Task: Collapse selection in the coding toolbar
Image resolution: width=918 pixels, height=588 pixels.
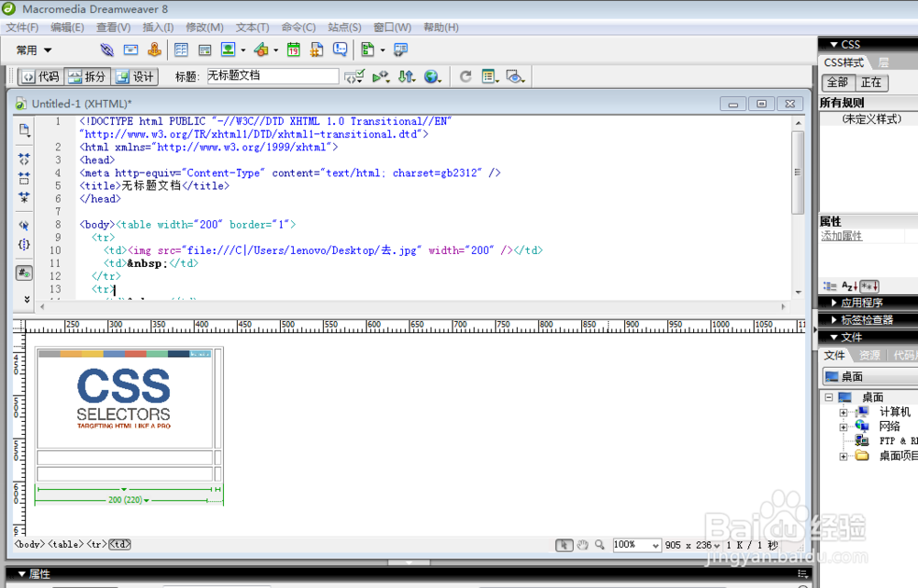Action: coord(24,178)
